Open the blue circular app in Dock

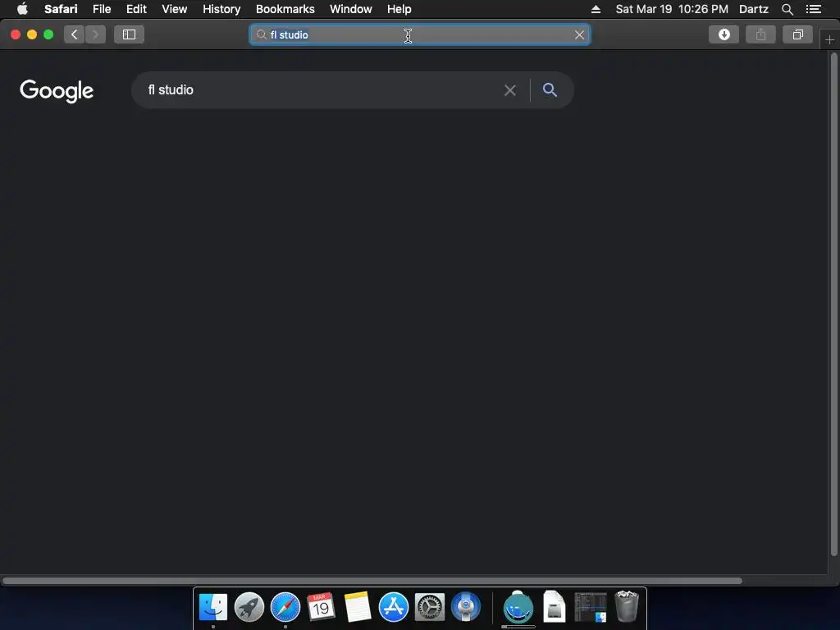point(466,608)
